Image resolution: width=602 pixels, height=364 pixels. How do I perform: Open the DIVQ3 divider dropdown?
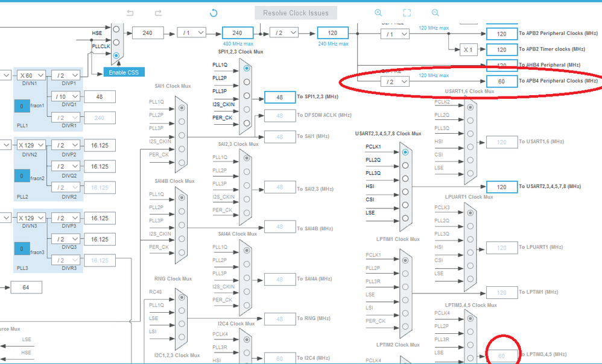(x=66, y=239)
